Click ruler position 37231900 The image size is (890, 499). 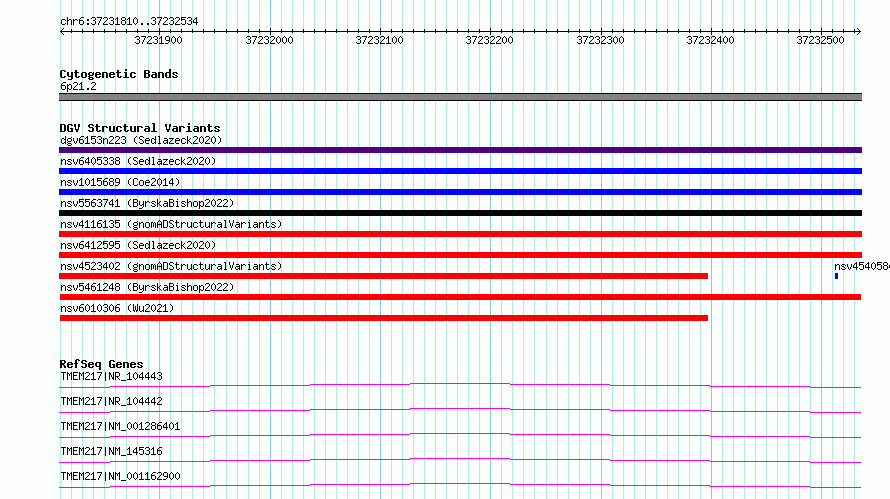pos(158,40)
